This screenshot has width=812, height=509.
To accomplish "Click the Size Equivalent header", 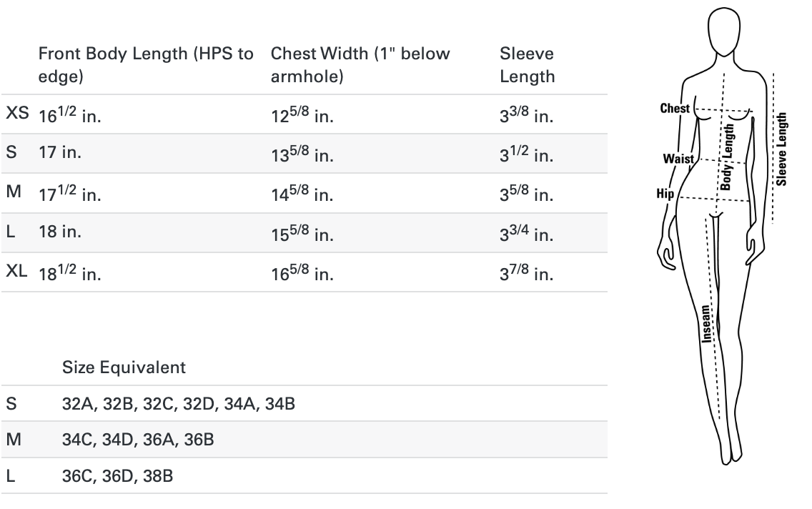I will [x=124, y=367].
